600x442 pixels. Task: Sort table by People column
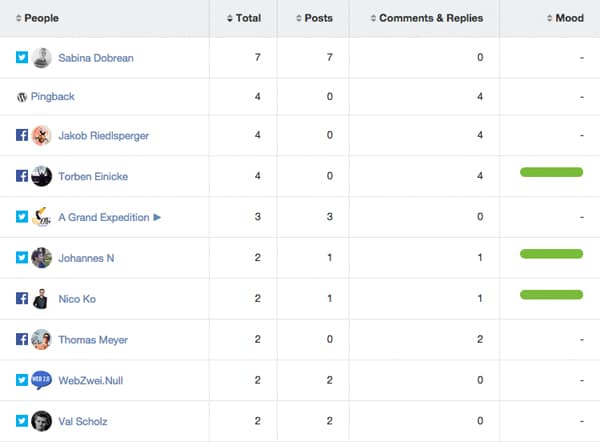(38, 18)
